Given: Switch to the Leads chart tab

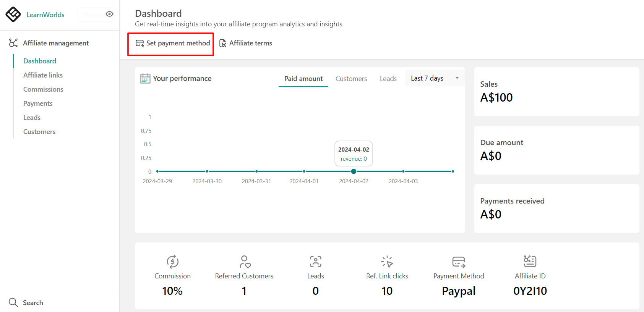Looking at the screenshot, I should (388, 79).
